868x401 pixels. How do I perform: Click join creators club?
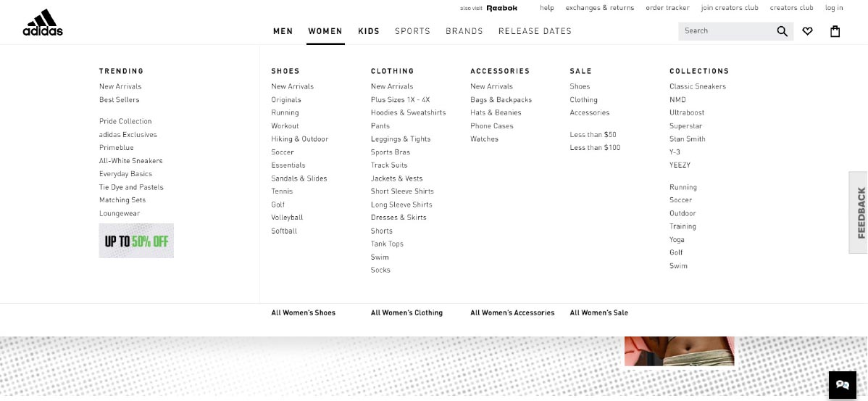coord(730,8)
